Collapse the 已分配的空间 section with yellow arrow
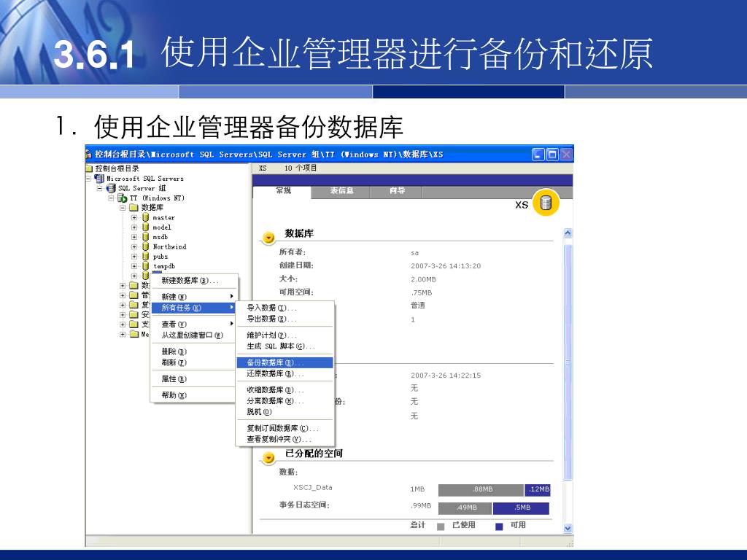Viewport: 747px width, 560px height. tap(268, 458)
